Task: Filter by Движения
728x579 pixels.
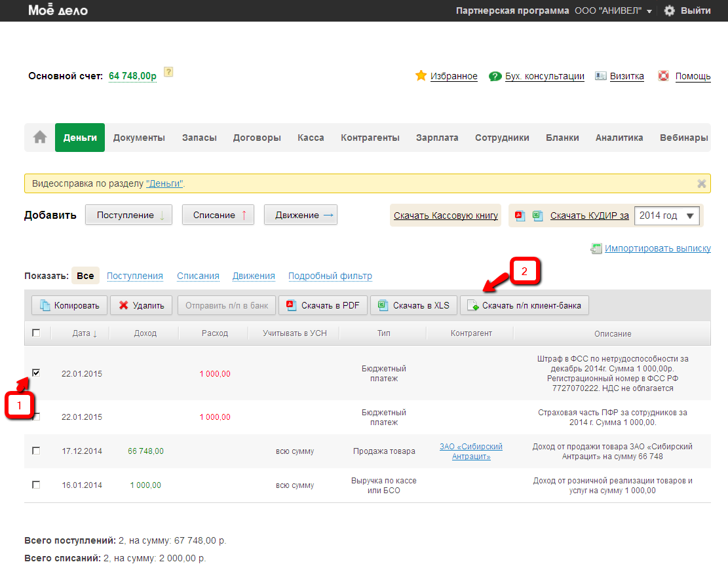Action: pos(254,276)
